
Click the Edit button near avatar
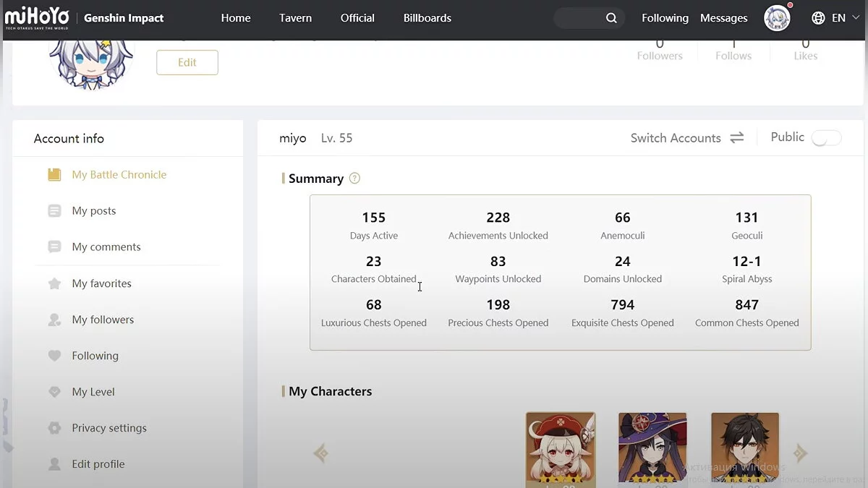(187, 62)
